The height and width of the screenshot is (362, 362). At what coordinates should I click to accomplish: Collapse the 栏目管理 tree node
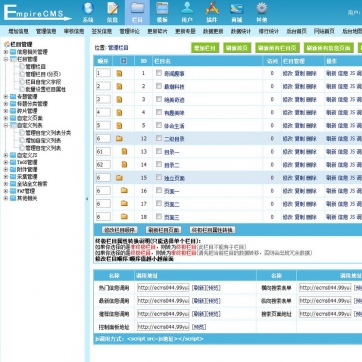pos(6,59)
